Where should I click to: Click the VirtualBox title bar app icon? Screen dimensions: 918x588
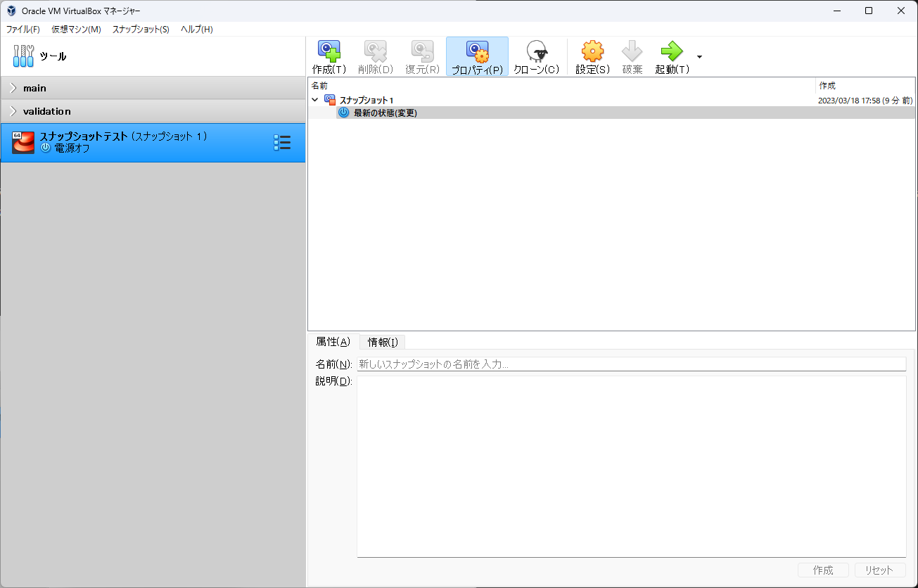coord(11,11)
